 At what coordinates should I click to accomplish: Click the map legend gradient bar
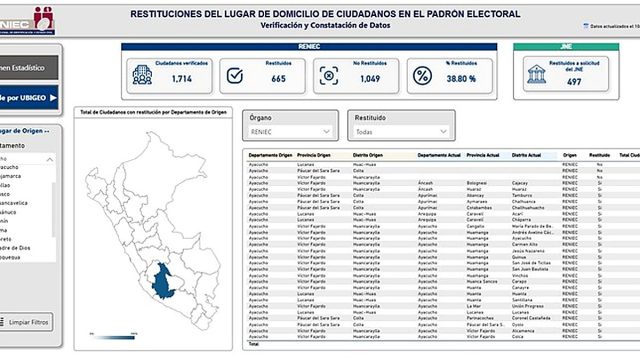coord(113,337)
